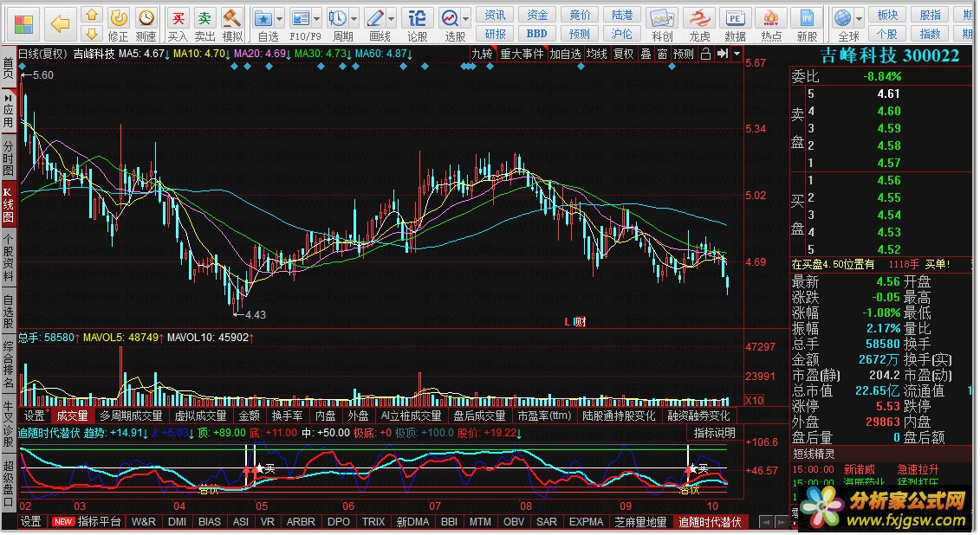The height and width of the screenshot is (535, 980).
Task: Click the 研报 button
Action: [x=495, y=34]
